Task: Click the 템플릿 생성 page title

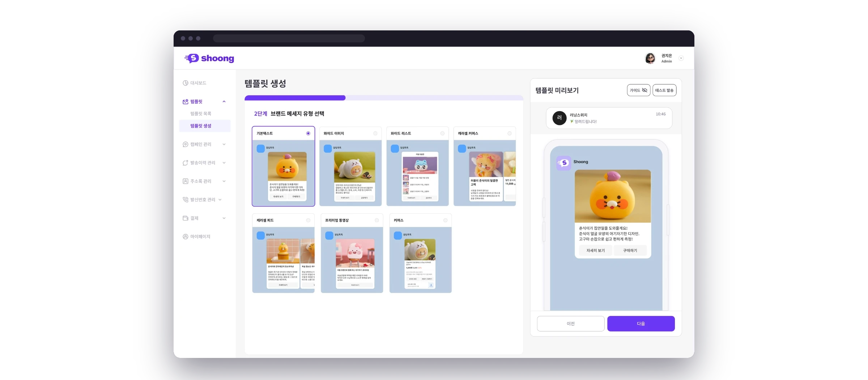Action: coord(265,84)
